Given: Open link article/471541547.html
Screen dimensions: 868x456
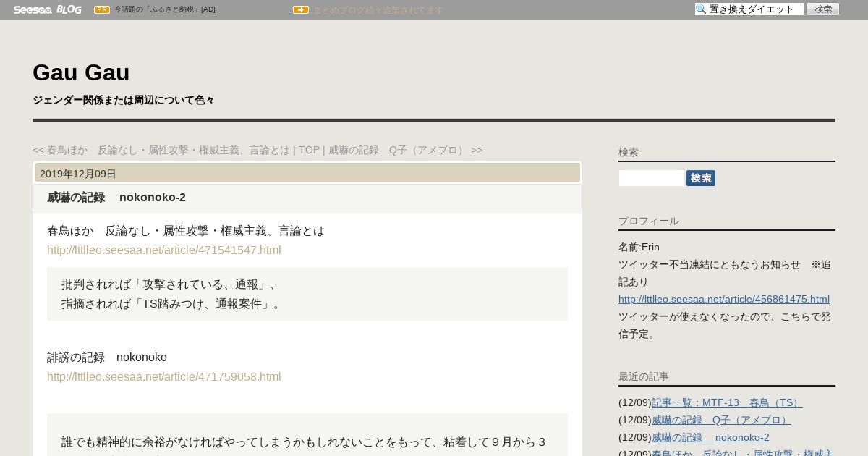Looking at the screenshot, I should (164, 250).
